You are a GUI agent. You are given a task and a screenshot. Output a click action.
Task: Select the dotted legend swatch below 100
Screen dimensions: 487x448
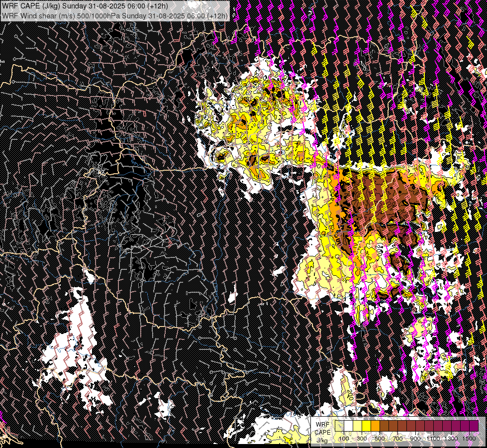click(339, 426)
